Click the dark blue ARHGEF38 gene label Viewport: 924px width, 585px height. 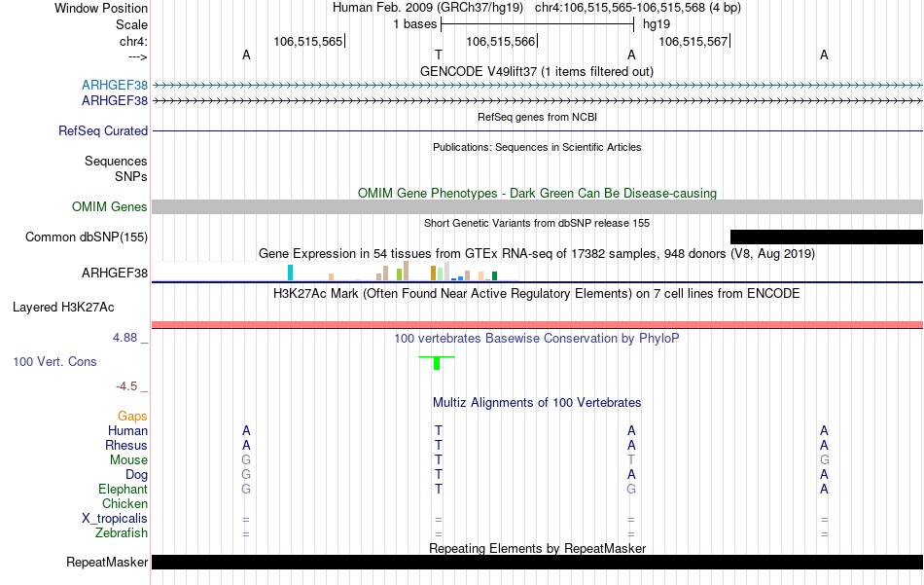tap(115, 101)
